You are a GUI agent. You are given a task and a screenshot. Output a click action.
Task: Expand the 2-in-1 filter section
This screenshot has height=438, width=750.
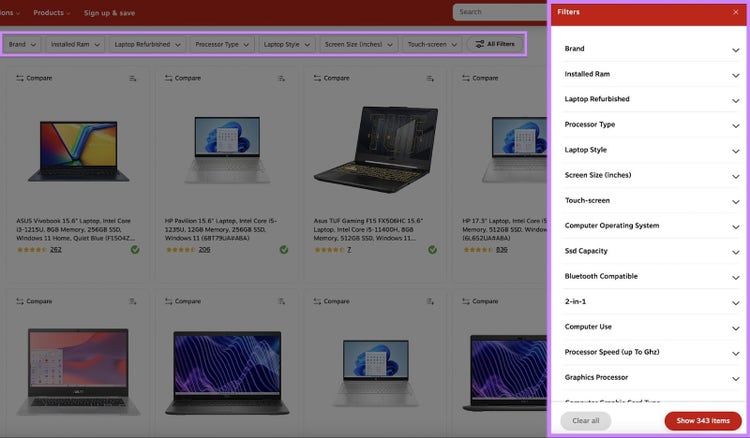(x=651, y=302)
